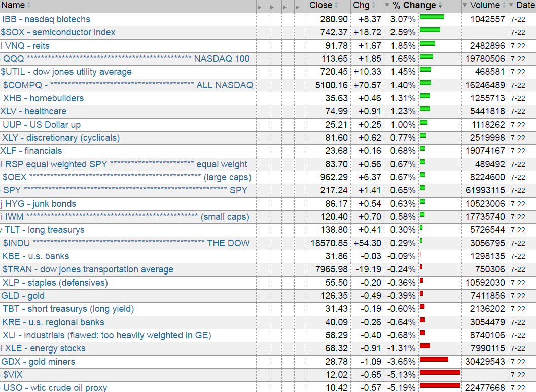Click the GDX percent change -3.65%
Viewport: 536px width, 392px height.
point(401,362)
